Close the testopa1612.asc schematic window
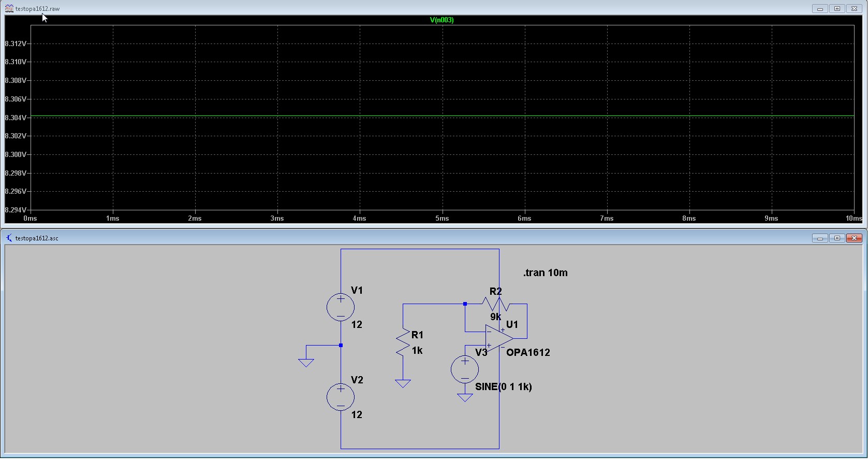 point(854,238)
